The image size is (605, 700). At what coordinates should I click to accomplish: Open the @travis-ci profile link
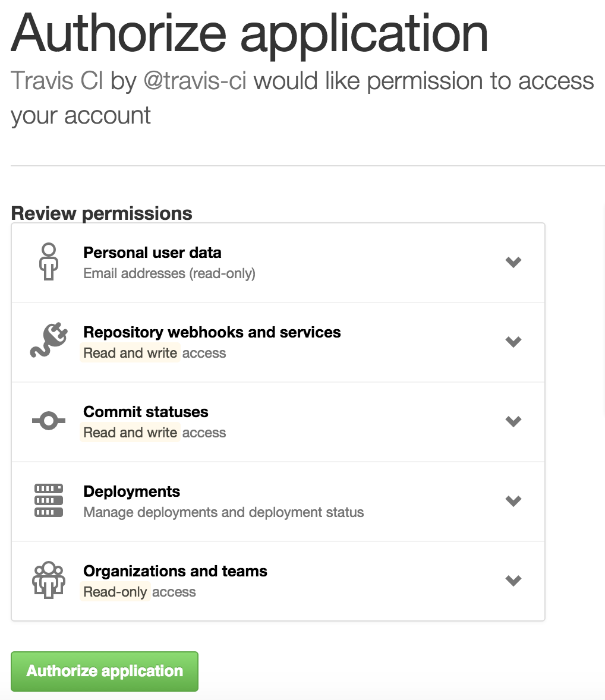point(196,81)
